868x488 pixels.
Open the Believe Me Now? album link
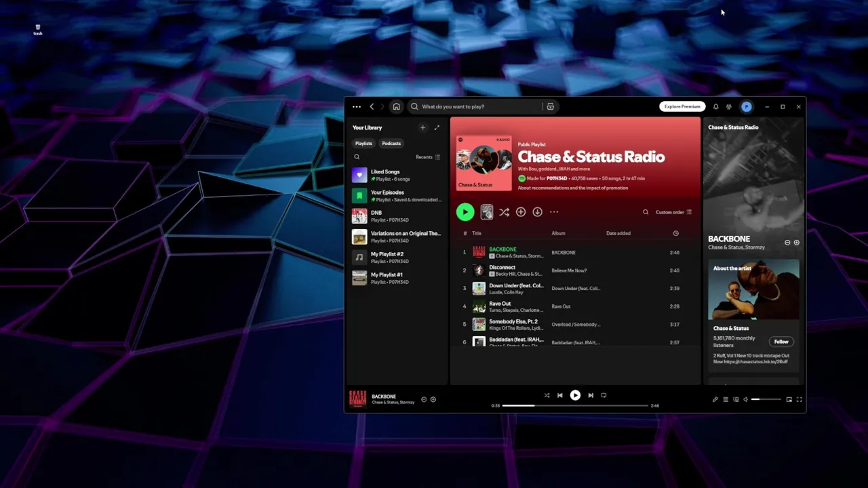[569, 270]
